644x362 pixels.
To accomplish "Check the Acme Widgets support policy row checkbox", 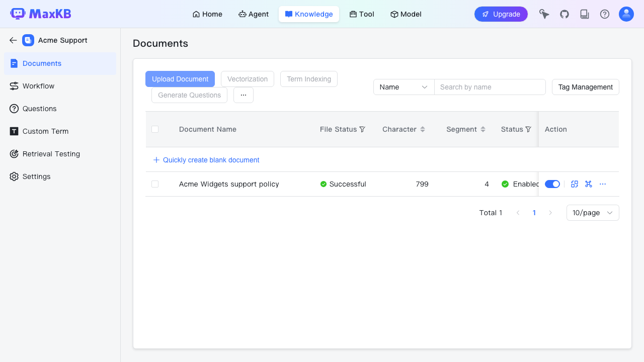I will [x=155, y=184].
